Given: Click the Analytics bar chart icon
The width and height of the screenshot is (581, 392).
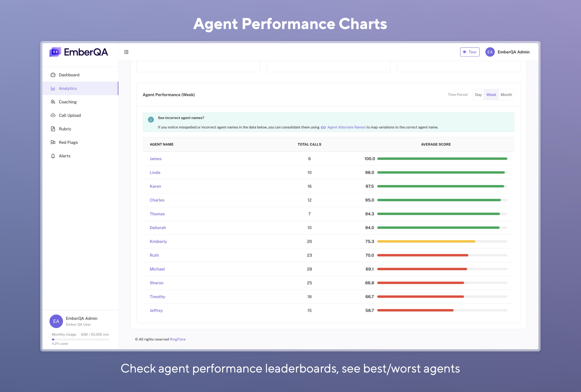Looking at the screenshot, I should 53,89.
